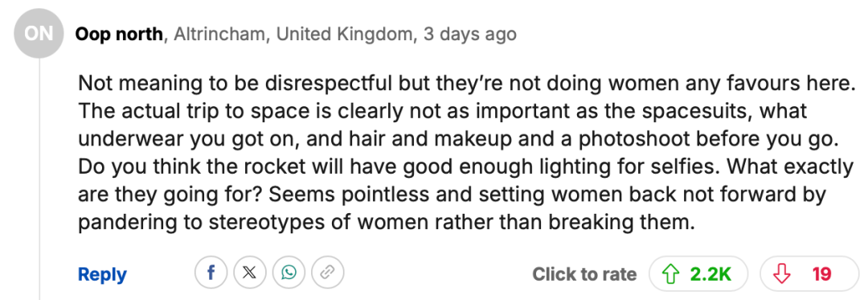Click the comment's first line about favours
Viewport: 868px width, 300px height.
[x=466, y=84]
